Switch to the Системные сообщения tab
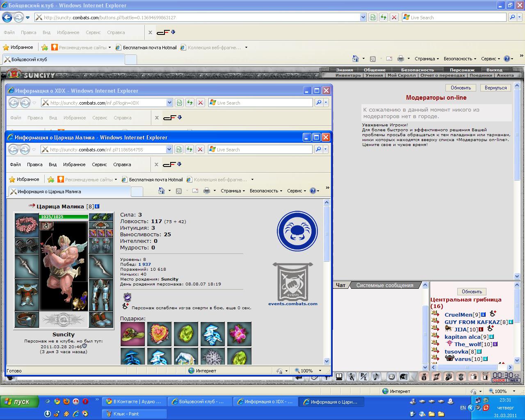Image resolution: width=525 pixels, height=420 pixels. click(x=384, y=285)
